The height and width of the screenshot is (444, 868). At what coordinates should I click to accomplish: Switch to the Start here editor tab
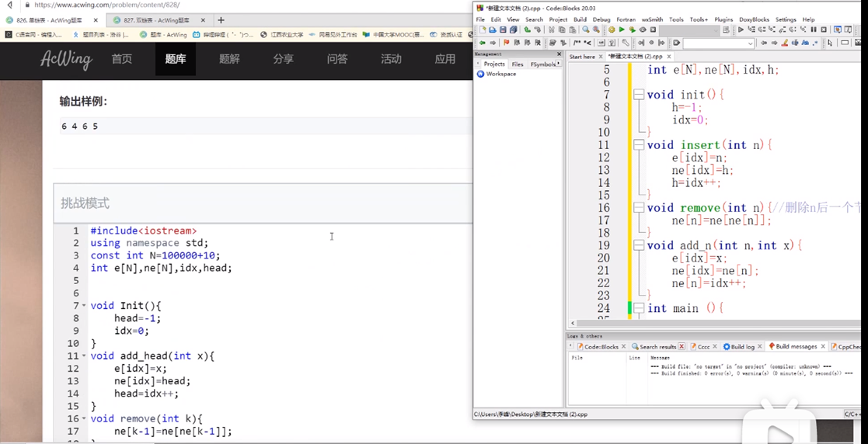tap(582, 57)
